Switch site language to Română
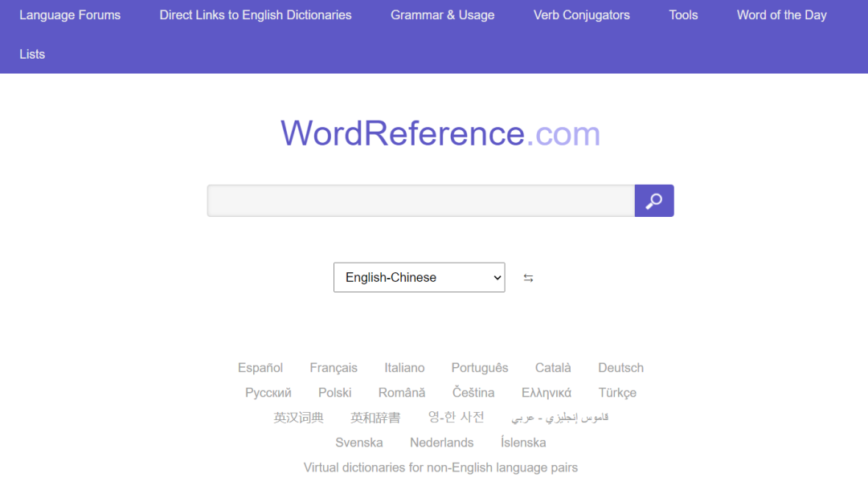Image resolution: width=868 pixels, height=498 pixels. pos(401,393)
